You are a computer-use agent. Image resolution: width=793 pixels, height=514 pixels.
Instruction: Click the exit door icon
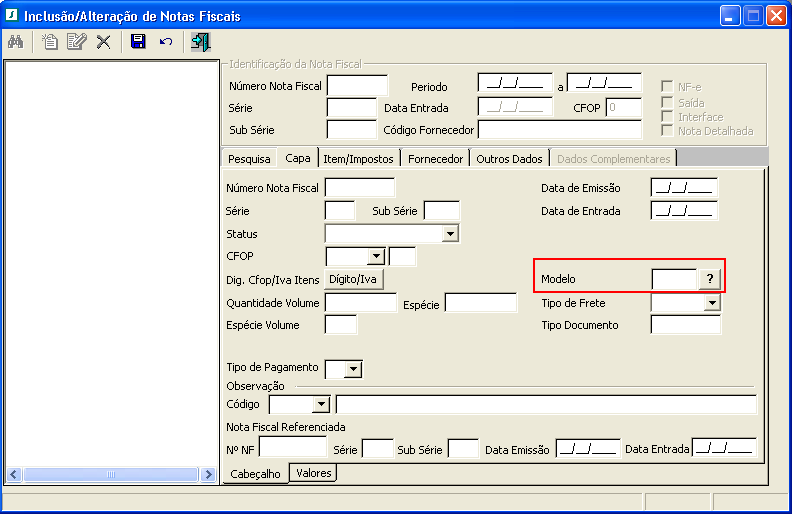pos(201,42)
